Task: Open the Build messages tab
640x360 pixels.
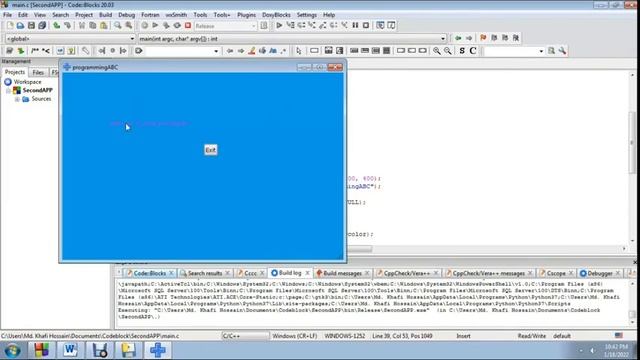Action: [x=342, y=273]
